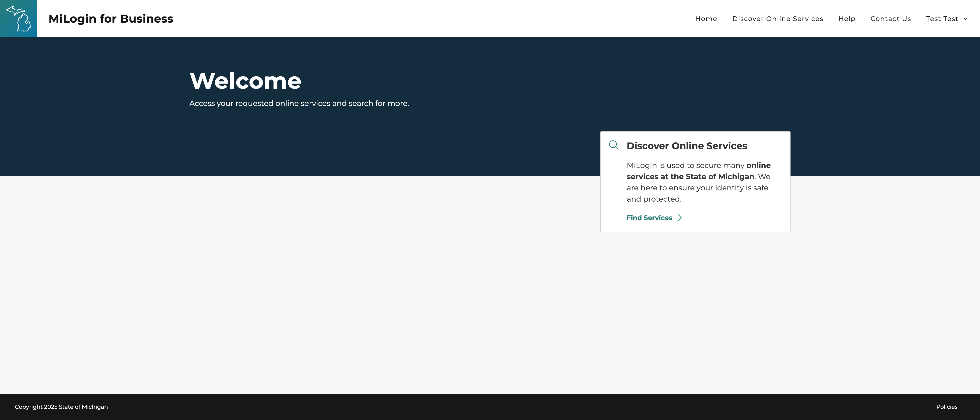Open the Contact Us page
Image resolution: width=980 pixels, height=420 pixels.
click(891, 19)
